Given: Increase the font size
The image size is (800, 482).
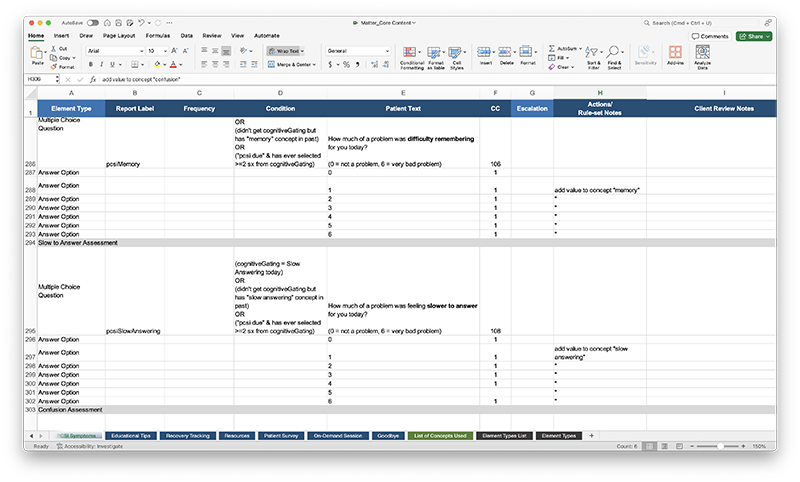Looking at the screenshot, I should (174, 51).
